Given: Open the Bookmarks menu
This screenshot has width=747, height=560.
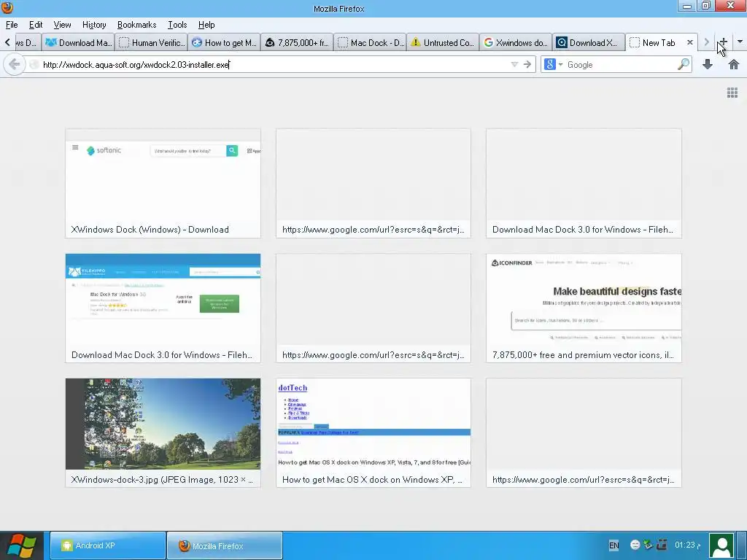Looking at the screenshot, I should [136, 25].
